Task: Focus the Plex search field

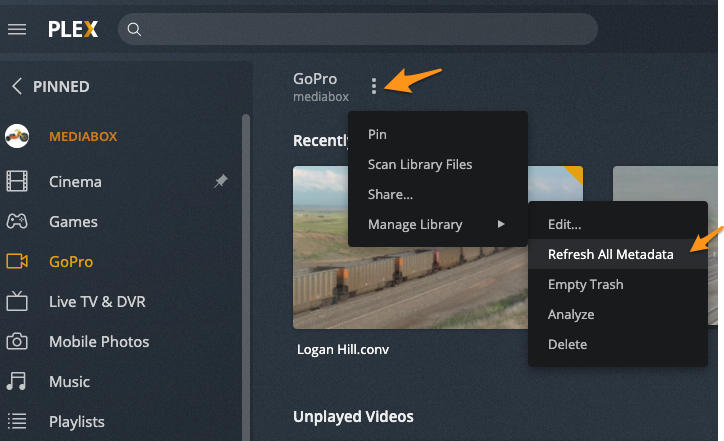Action: tap(358, 29)
